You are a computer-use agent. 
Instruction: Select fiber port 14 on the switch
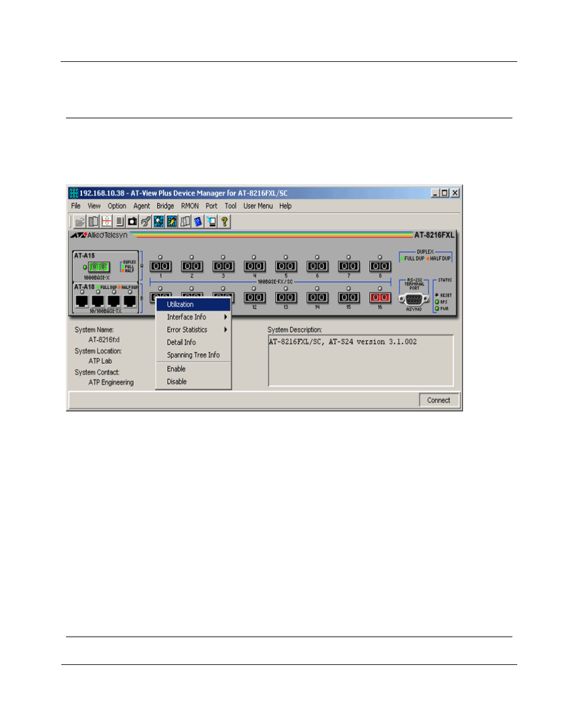(317, 298)
